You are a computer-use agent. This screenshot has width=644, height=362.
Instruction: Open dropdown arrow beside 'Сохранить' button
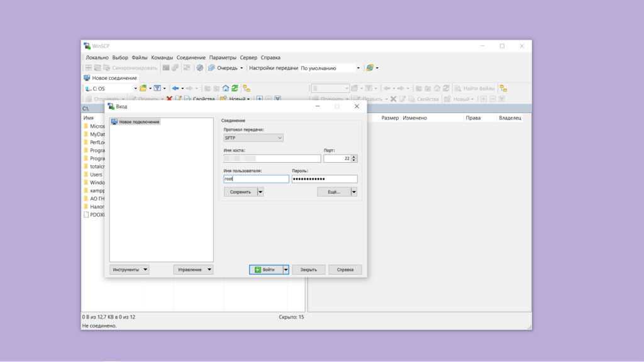(x=260, y=192)
